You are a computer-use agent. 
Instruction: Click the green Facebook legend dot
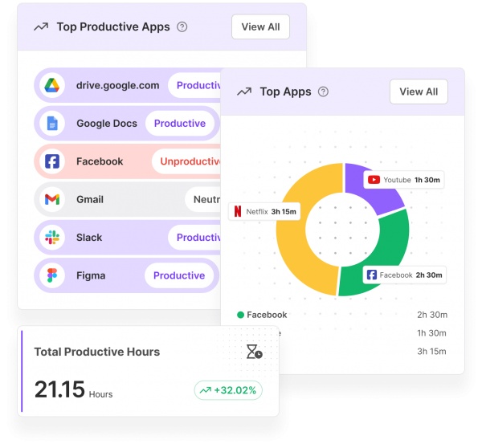[241, 315]
